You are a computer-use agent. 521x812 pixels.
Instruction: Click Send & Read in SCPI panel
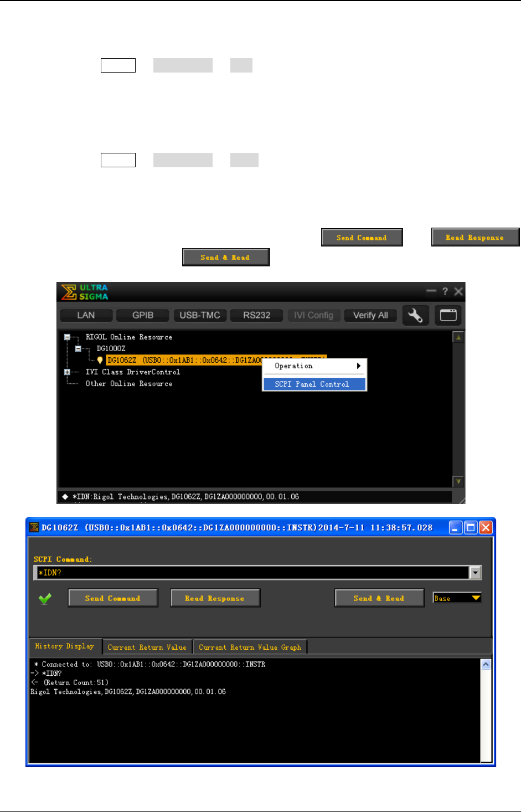379,598
